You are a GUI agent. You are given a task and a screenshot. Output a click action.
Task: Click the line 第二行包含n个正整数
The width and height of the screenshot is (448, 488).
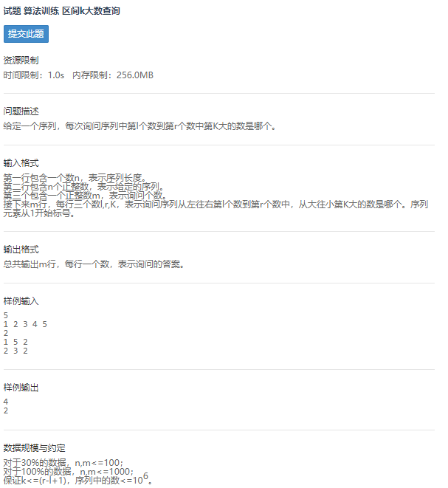click(83, 187)
